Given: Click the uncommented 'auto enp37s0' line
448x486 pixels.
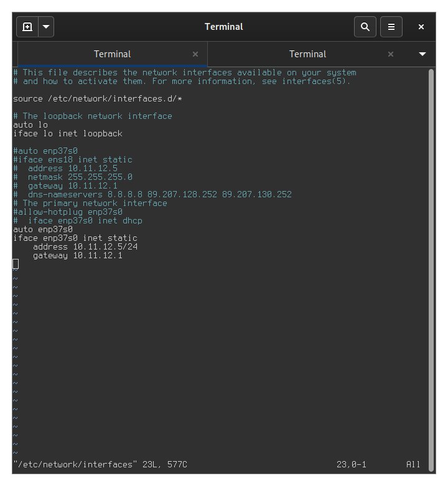Looking at the screenshot, I should (43, 230).
